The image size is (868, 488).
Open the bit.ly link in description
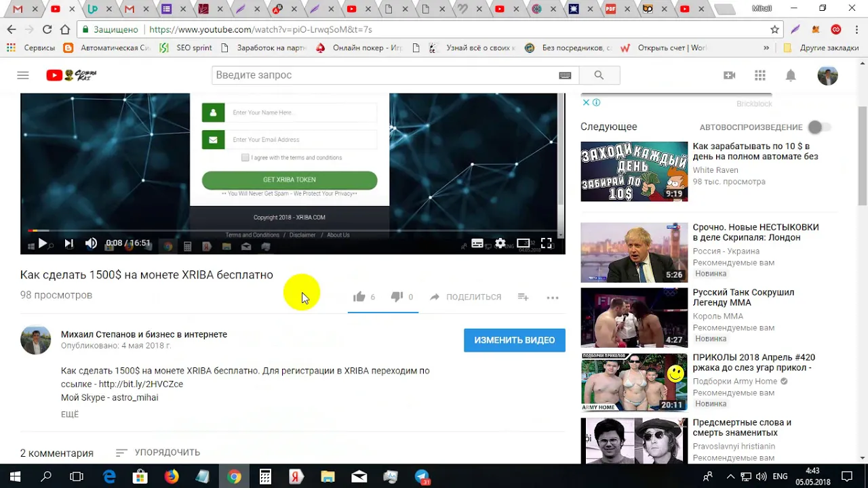[141, 384]
